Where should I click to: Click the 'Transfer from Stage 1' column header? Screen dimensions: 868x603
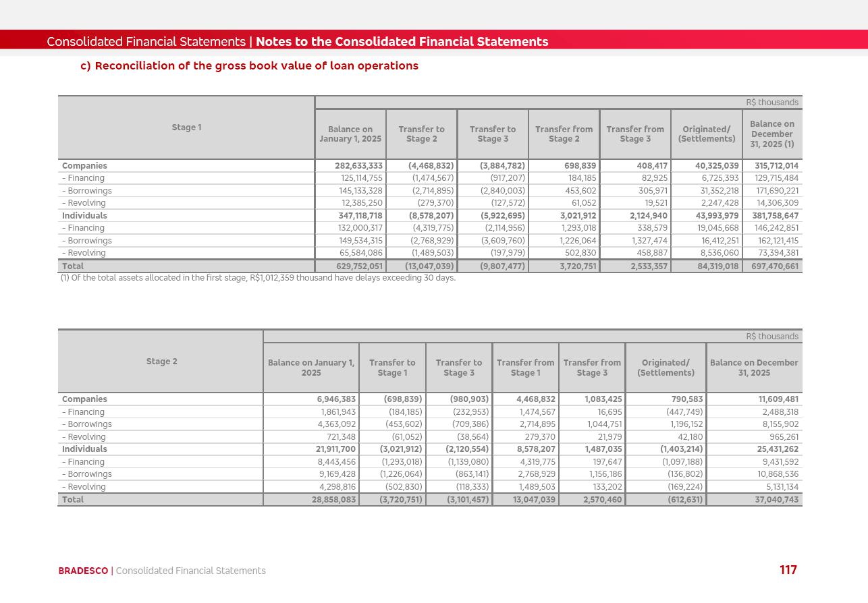click(525, 368)
